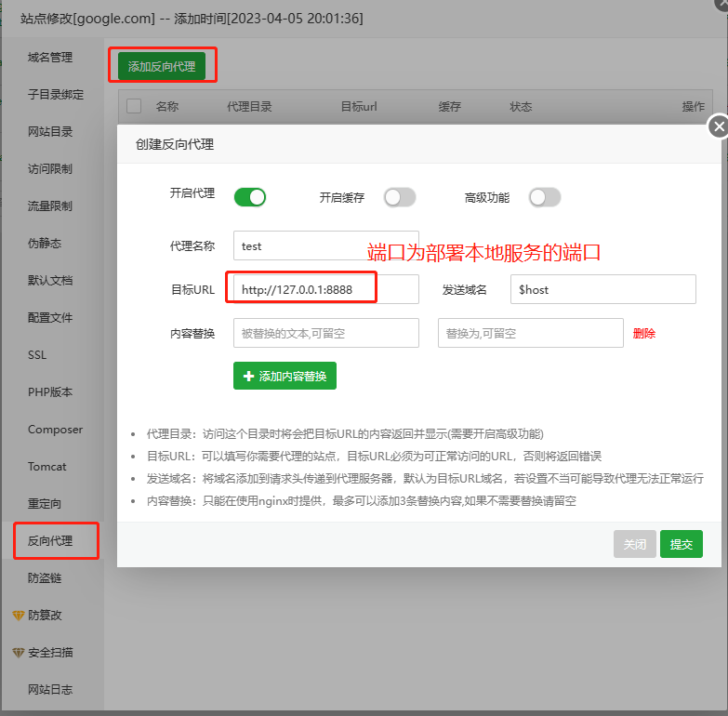Click the red 删除 link
The width and height of the screenshot is (728, 716).
tap(644, 333)
